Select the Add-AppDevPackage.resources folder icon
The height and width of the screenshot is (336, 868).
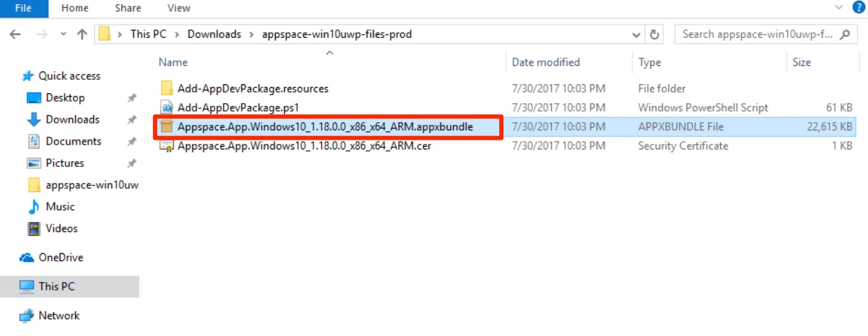167,88
